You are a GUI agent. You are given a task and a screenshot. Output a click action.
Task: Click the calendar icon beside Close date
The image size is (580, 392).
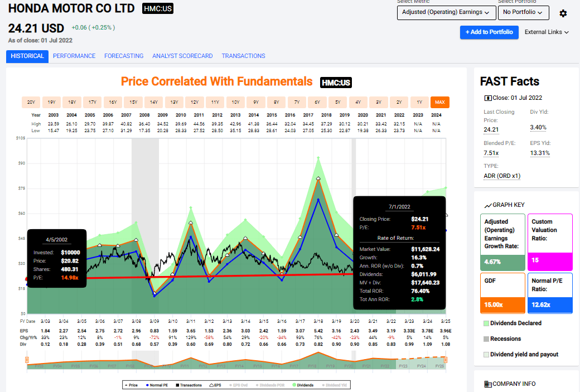(488, 98)
